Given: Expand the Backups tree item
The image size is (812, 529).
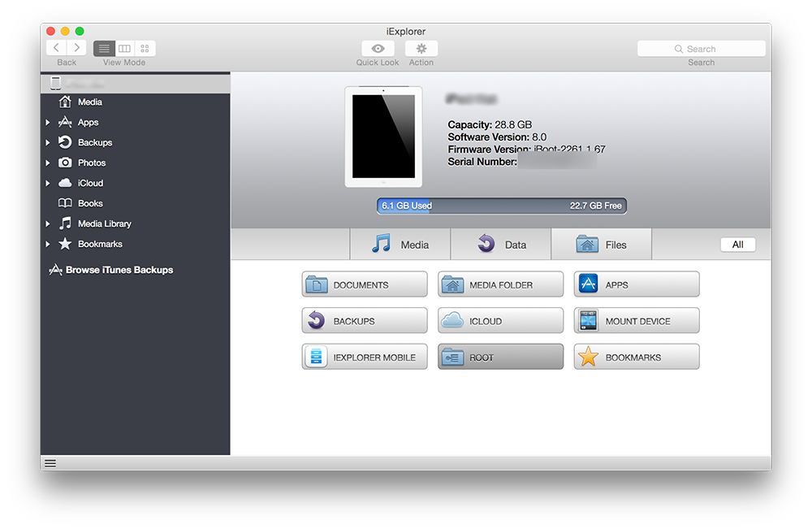Looking at the screenshot, I should [x=48, y=143].
